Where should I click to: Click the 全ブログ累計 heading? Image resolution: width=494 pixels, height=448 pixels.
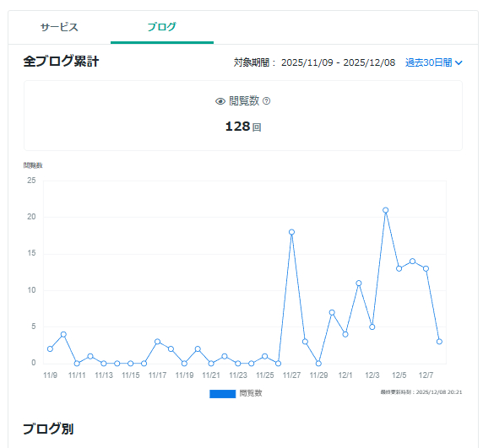[61, 61]
